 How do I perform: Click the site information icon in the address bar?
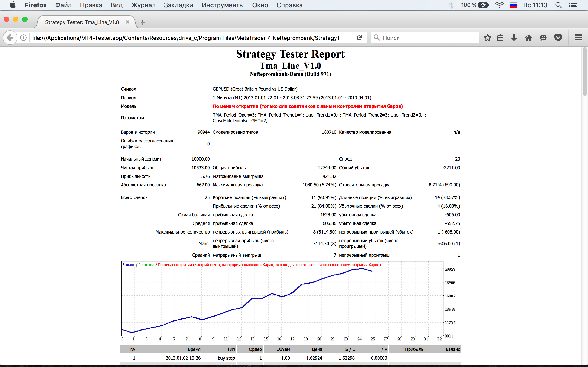[23, 38]
